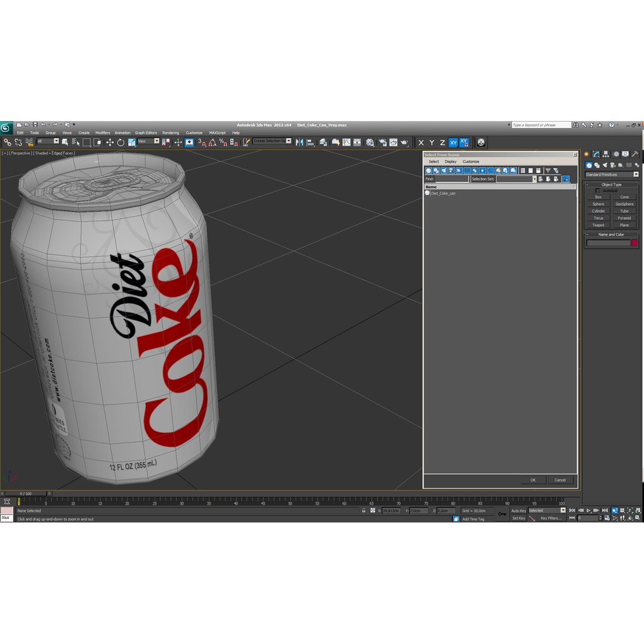Viewport: 644px width, 644px height.
Task: Click the Select and Link tool
Action: click(7, 143)
